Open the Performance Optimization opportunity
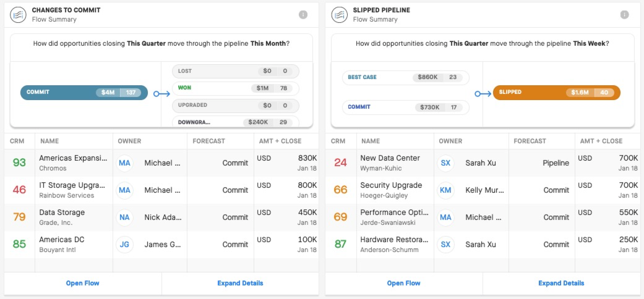The image size is (644, 299). [394, 213]
